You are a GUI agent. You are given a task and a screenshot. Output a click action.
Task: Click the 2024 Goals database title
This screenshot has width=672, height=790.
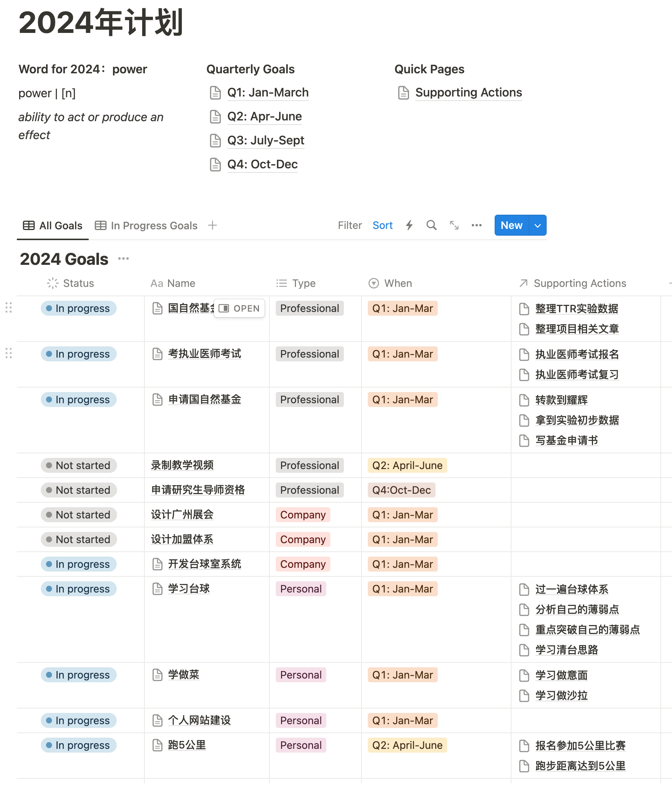tap(64, 259)
